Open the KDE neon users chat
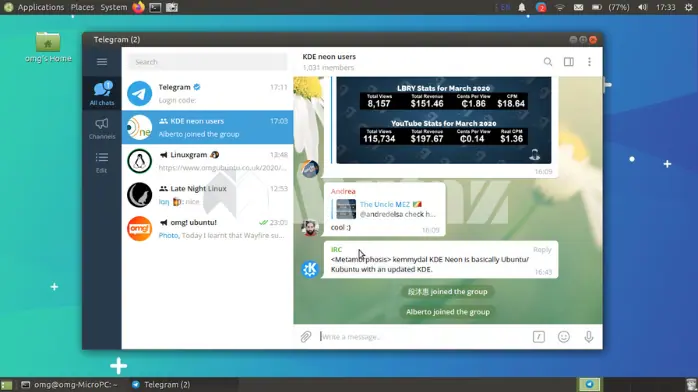 [x=207, y=127]
